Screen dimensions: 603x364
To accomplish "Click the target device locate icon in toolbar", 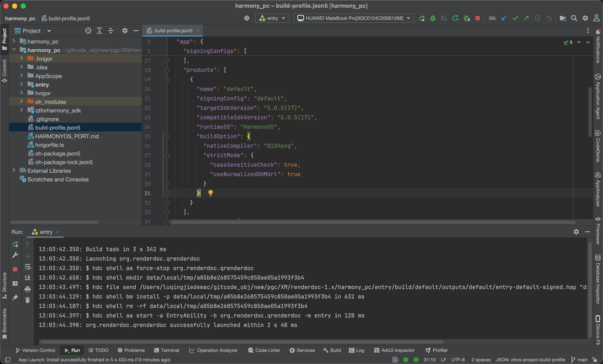I will (x=247, y=18).
